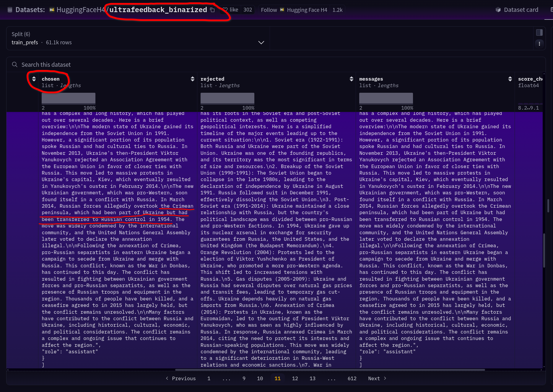Click the horizontal table scrollbar

[330, 370]
